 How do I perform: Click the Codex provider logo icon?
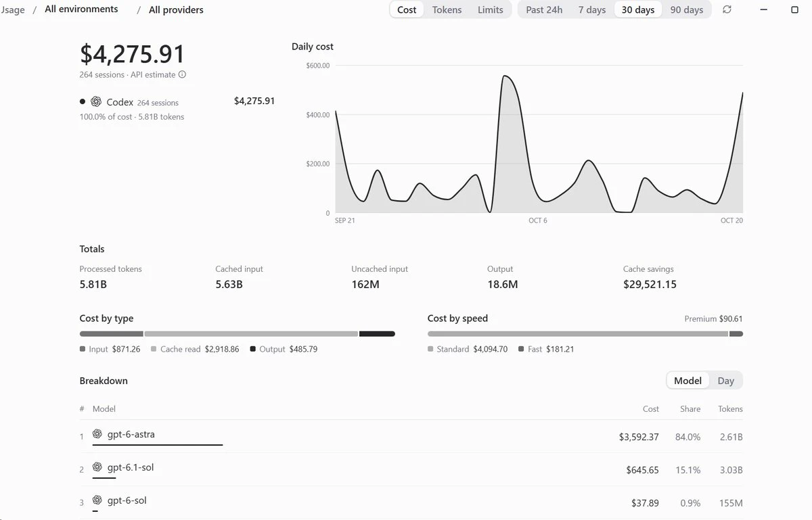96,102
